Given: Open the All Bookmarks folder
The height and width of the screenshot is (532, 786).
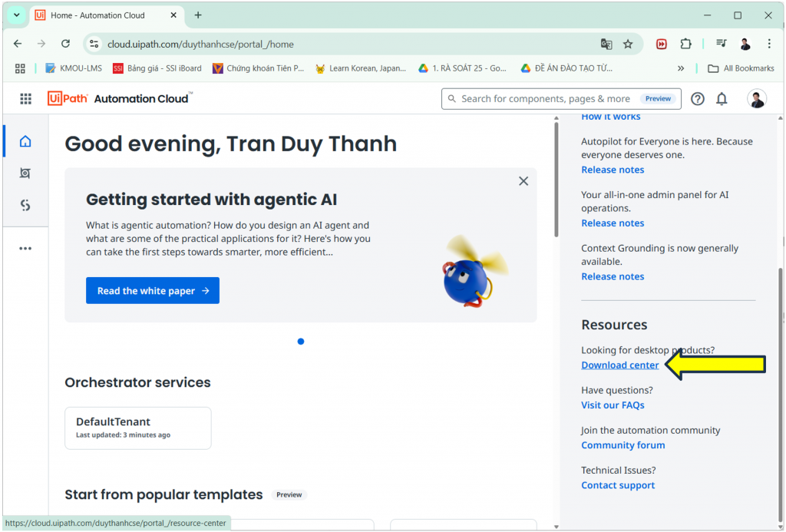Looking at the screenshot, I should click(x=741, y=68).
